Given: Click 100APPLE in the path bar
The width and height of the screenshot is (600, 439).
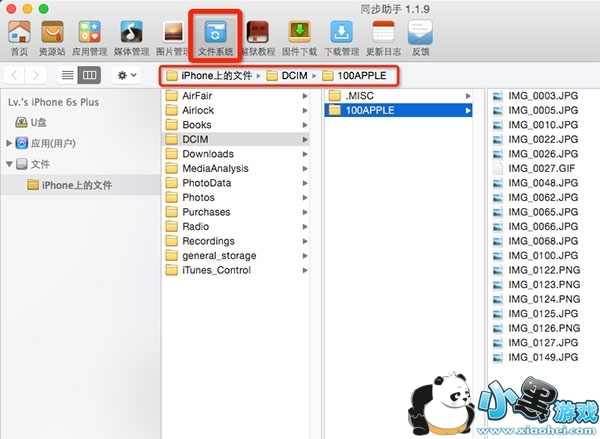Looking at the screenshot, I should pyautogui.click(x=354, y=76).
